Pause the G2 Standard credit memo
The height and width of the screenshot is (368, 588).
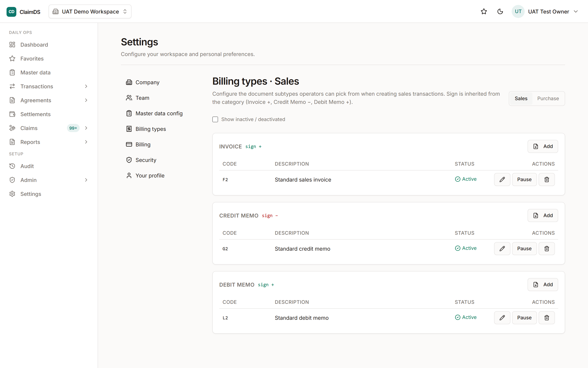click(524, 249)
